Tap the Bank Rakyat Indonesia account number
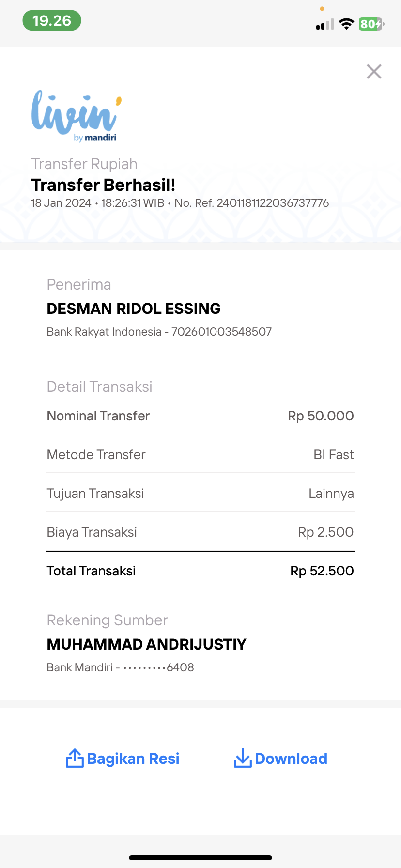 [x=222, y=332]
